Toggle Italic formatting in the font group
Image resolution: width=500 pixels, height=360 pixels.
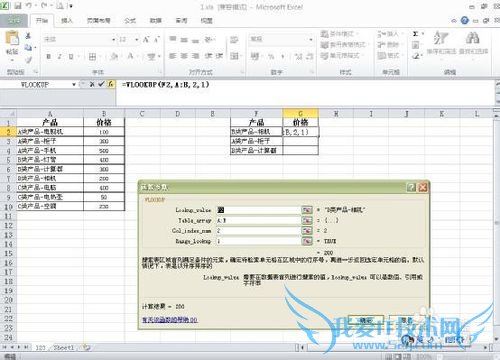coord(60,57)
